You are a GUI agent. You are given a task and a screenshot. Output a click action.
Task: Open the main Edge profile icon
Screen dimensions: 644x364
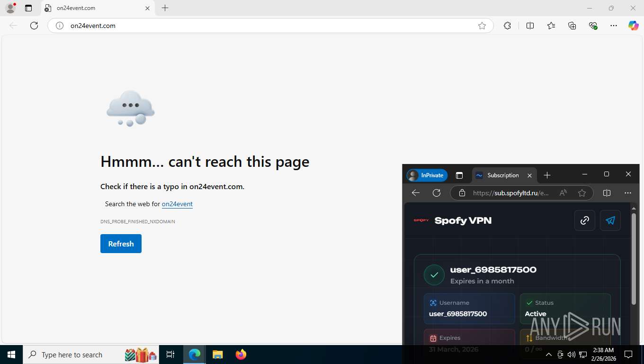click(x=10, y=8)
